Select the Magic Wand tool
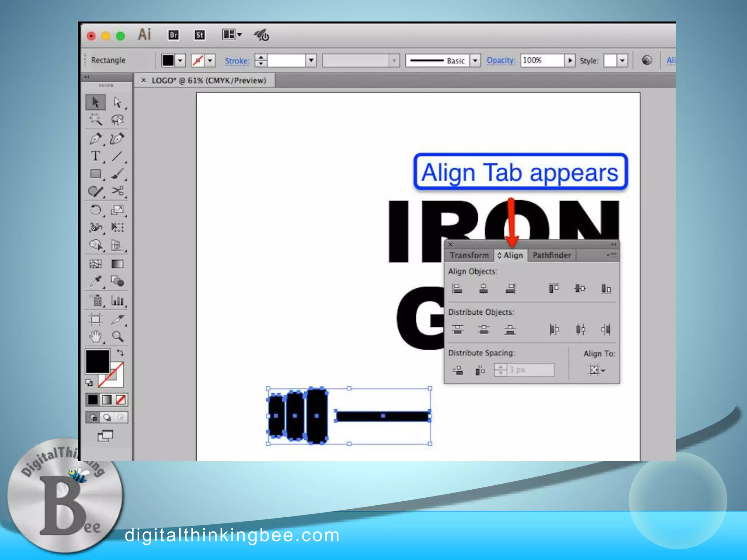 [x=95, y=120]
